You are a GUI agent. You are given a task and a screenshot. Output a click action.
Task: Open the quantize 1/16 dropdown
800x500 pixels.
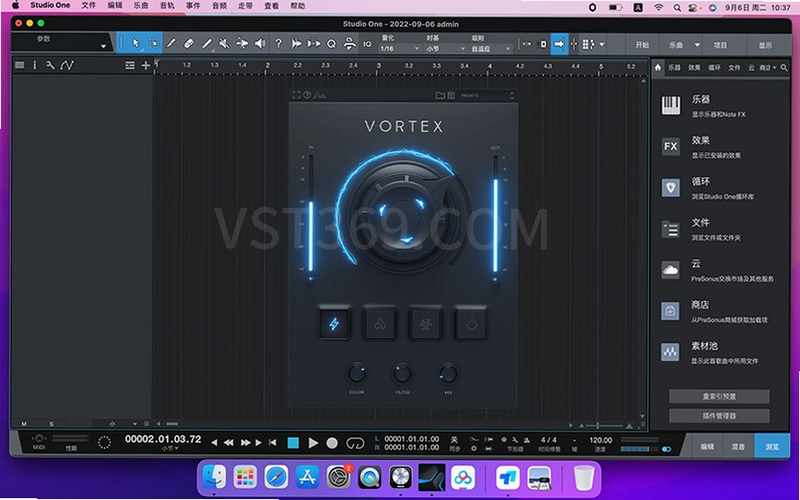399,48
